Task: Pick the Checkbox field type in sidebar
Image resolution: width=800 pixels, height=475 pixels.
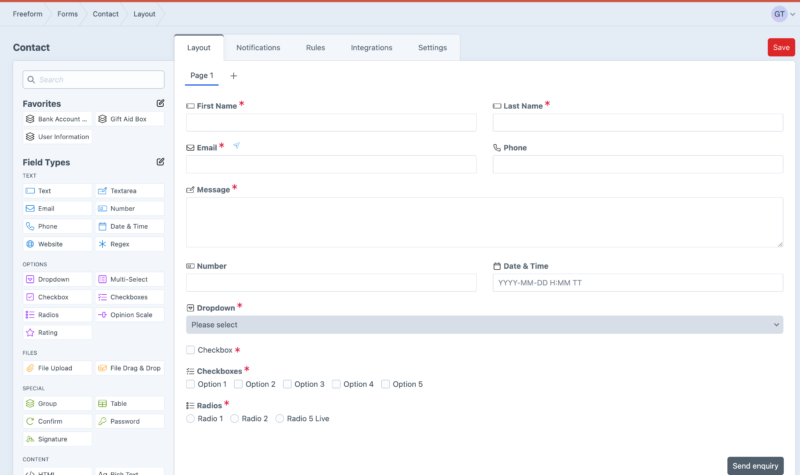Action: (58, 297)
